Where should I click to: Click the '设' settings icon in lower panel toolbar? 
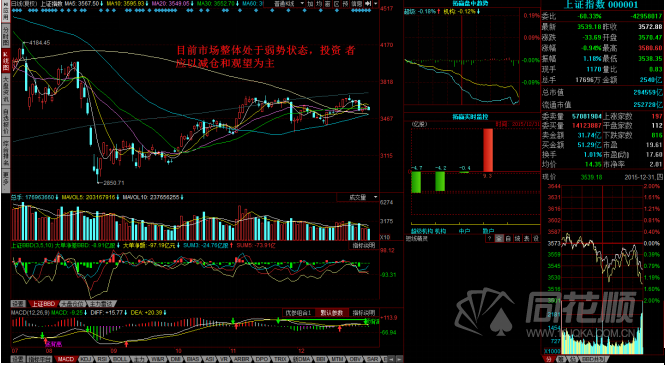pos(536,239)
